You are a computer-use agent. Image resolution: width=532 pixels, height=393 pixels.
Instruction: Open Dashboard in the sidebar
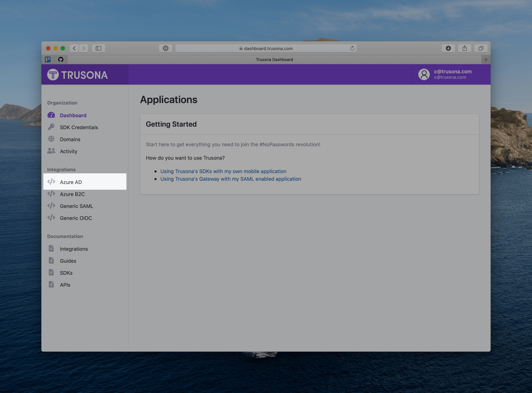[x=73, y=115]
